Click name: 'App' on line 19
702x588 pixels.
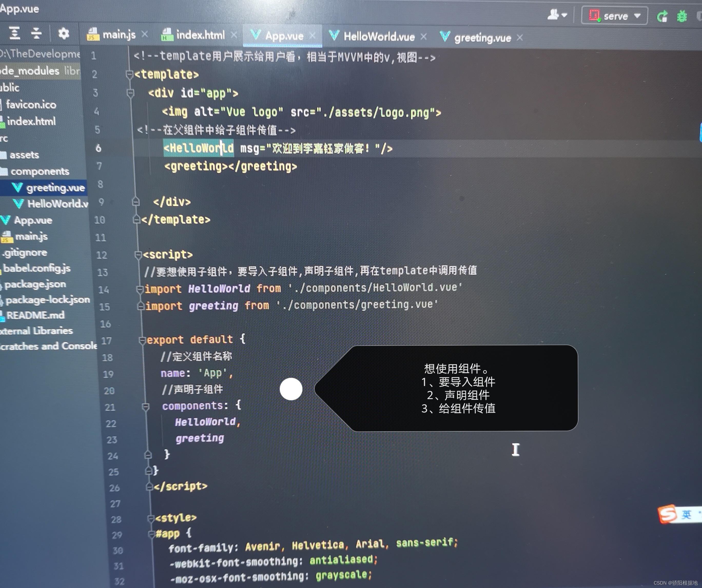(197, 373)
